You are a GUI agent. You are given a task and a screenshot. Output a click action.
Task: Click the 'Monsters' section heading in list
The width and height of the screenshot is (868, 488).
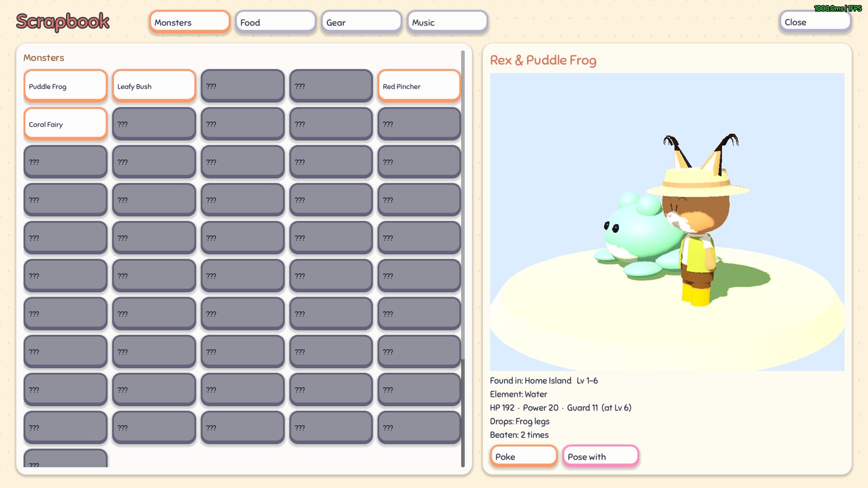click(43, 57)
